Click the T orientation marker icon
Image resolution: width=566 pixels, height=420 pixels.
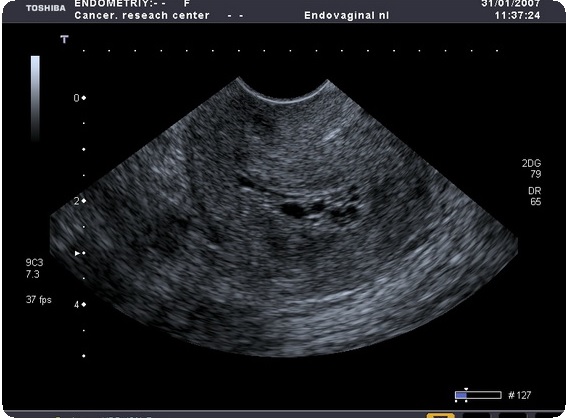tap(64, 39)
